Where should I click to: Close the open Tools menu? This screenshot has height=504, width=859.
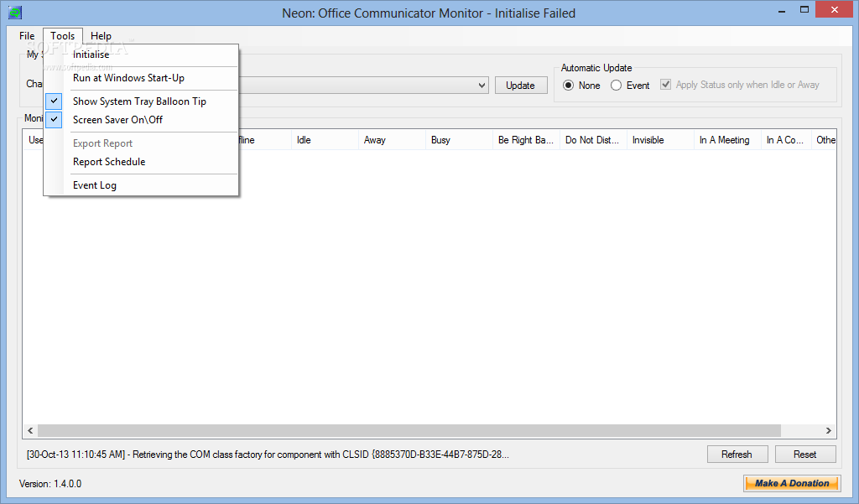point(62,35)
